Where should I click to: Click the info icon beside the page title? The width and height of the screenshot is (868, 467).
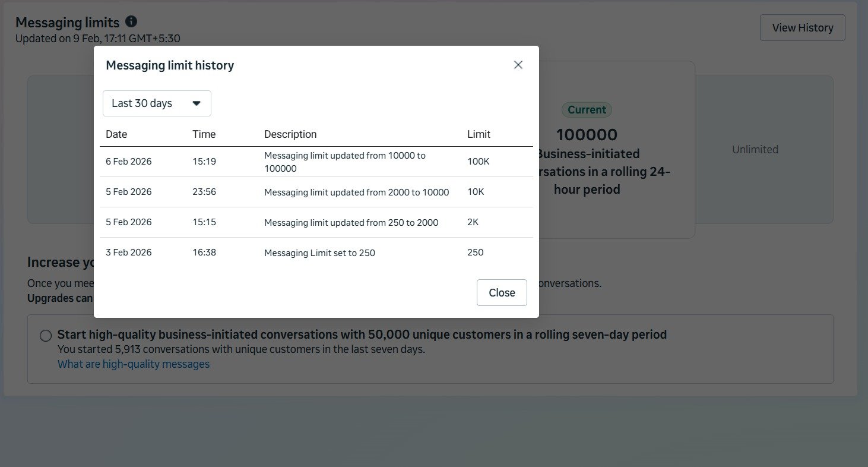pos(131,21)
